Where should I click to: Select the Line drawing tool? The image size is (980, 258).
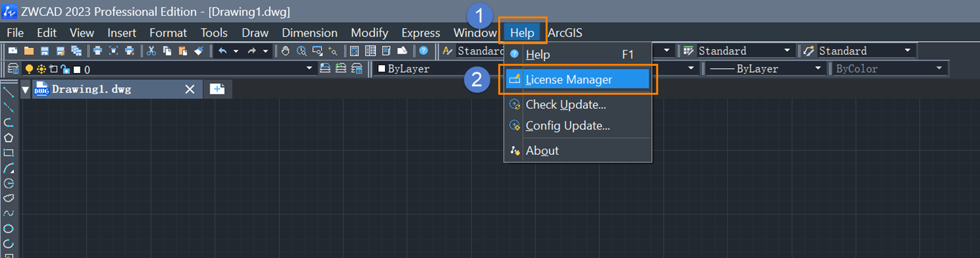tap(9, 92)
